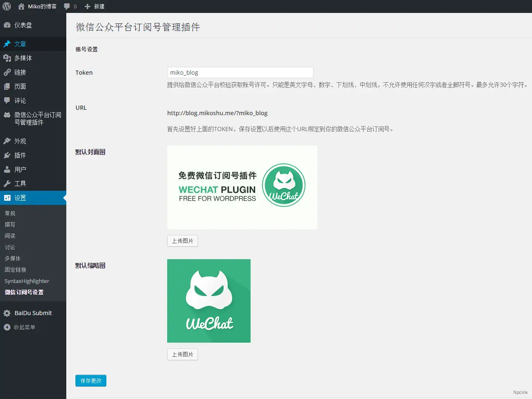This screenshot has height=399, width=532.
Task: Open the 常规 settings submenu
Action: (10, 213)
